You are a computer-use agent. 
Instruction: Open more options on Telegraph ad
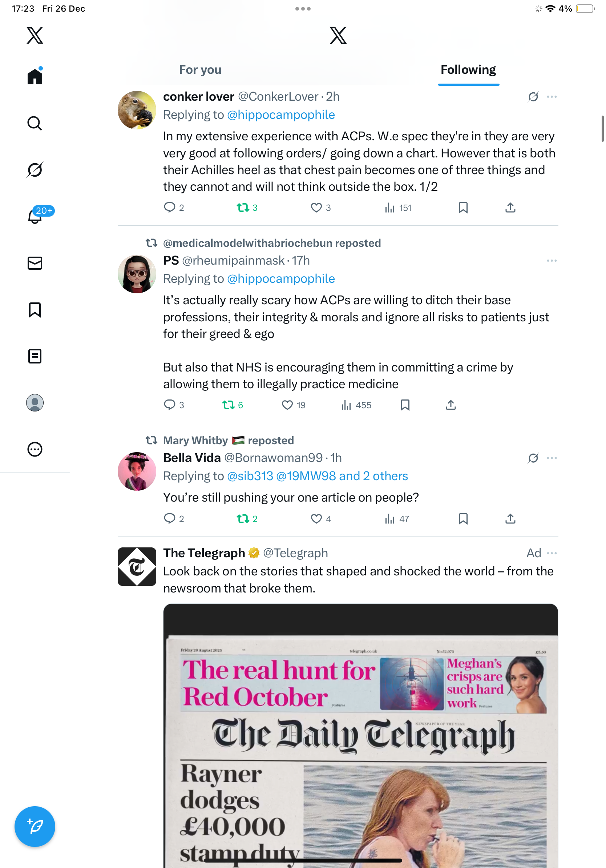[552, 553]
